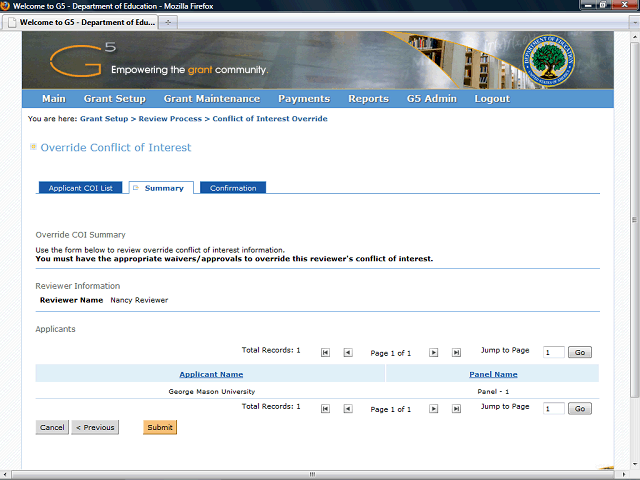Image resolution: width=640 pixels, height=480 pixels.
Task: Click top Page 1 of 1 text
Action: 391,353
